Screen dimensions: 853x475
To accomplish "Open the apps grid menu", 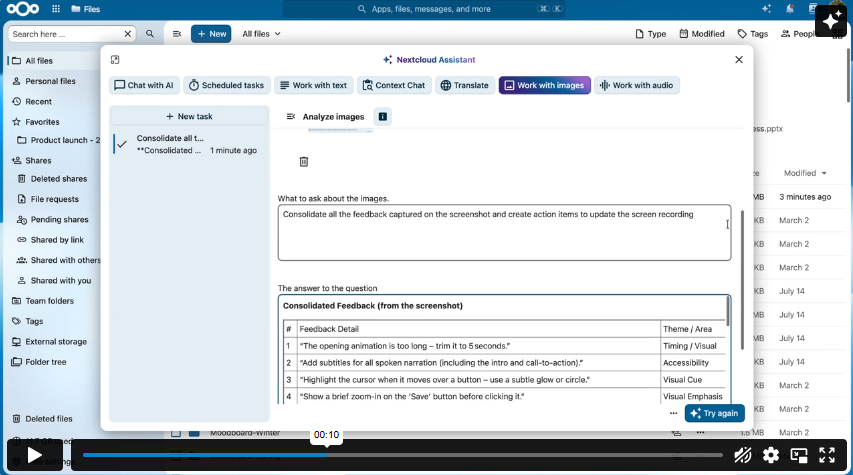I will point(56,9).
